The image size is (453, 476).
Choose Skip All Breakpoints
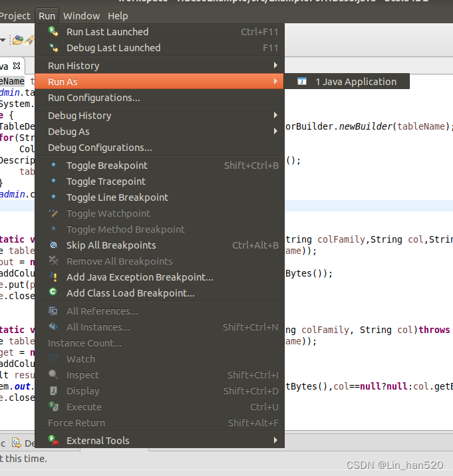(x=160, y=245)
